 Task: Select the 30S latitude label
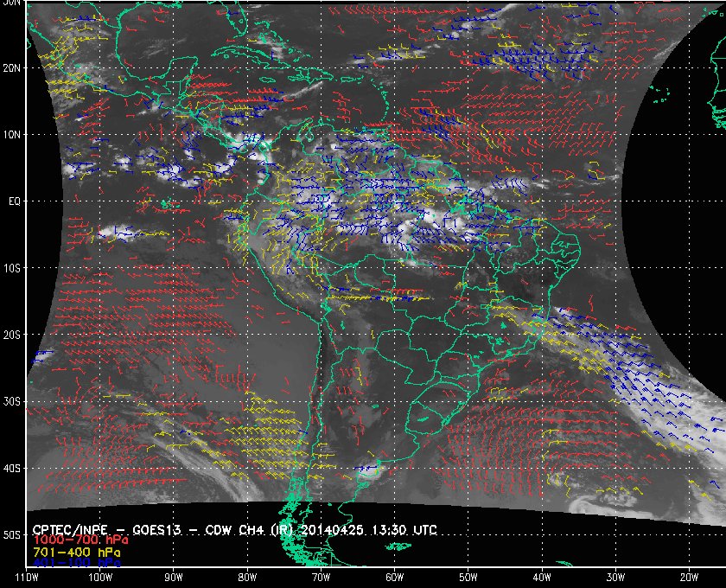pos(11,402)
